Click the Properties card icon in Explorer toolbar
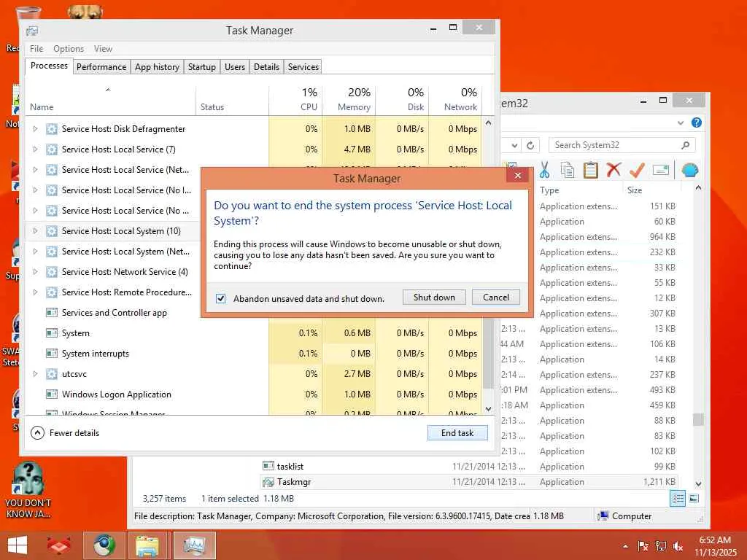This screenshot has height=560, width=747. coord(661,170)
